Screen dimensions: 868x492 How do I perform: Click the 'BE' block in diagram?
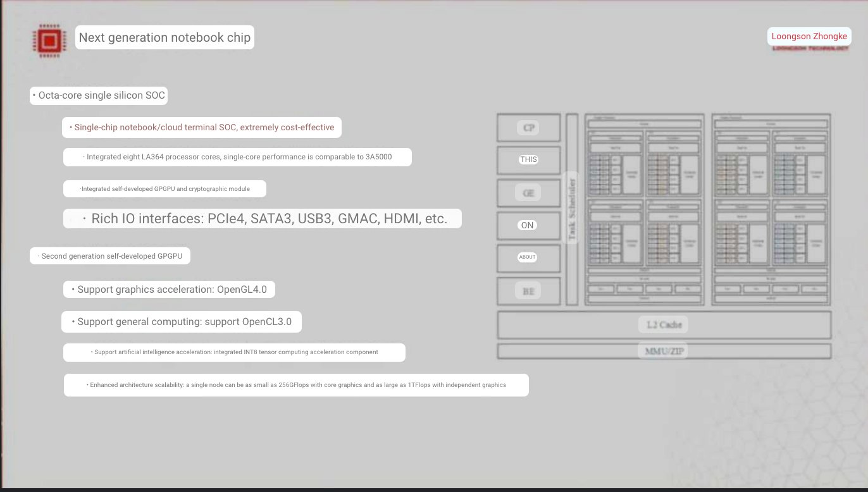(529, 292)
